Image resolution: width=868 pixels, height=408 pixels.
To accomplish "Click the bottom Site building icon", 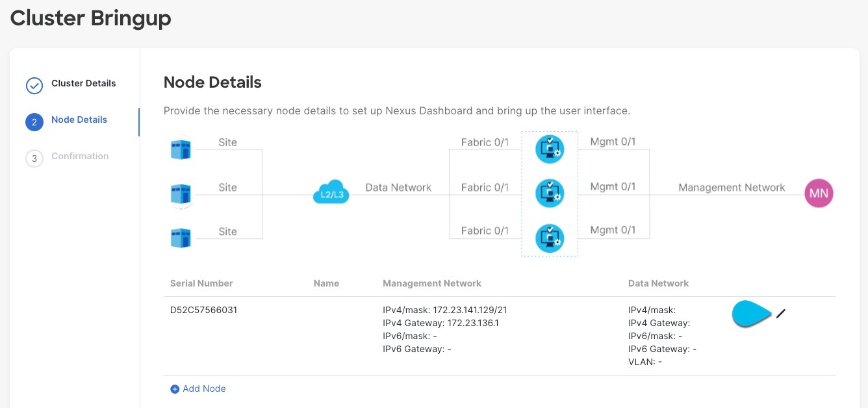I will pyautogui.click(x=181, y=237).
